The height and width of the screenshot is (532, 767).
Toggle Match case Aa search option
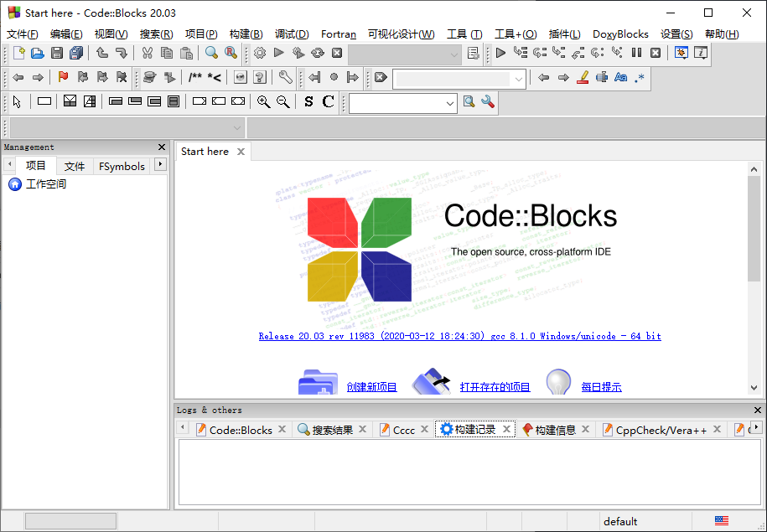pyautogui.click(x=621, y=77)
